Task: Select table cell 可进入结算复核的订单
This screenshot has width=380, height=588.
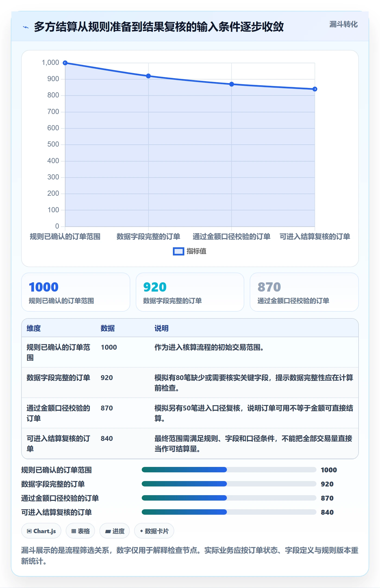Action: tap(58, 444)
